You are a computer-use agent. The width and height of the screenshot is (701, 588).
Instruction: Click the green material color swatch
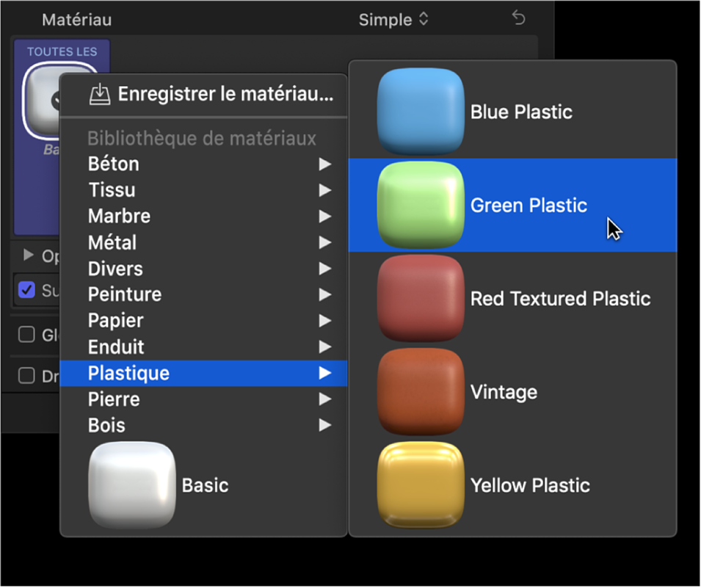pos(419,206)
